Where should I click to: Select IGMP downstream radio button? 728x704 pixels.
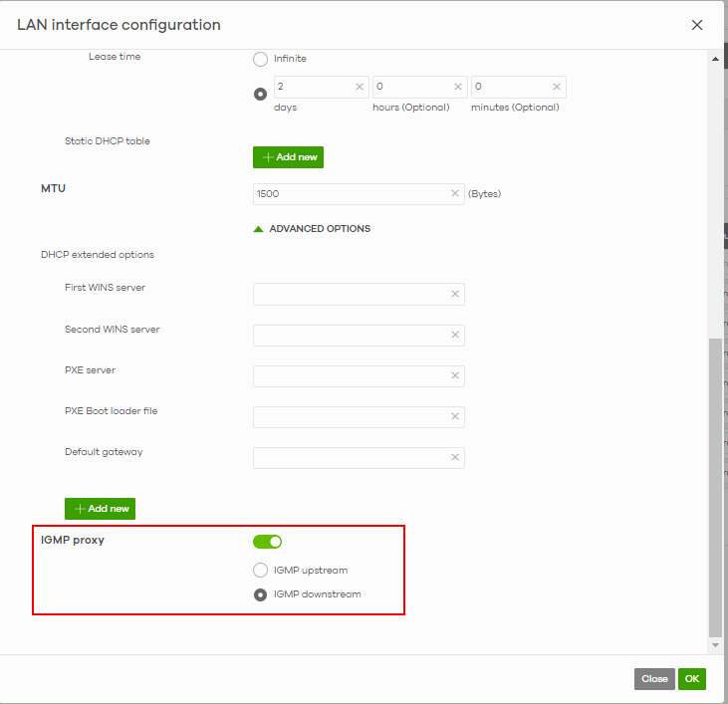click(261, 594)
